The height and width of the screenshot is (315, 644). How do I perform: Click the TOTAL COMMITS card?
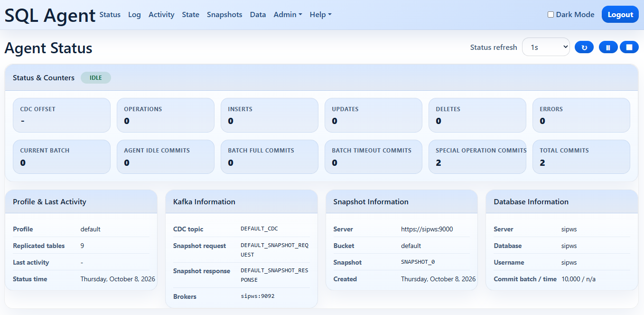point(581,157)
